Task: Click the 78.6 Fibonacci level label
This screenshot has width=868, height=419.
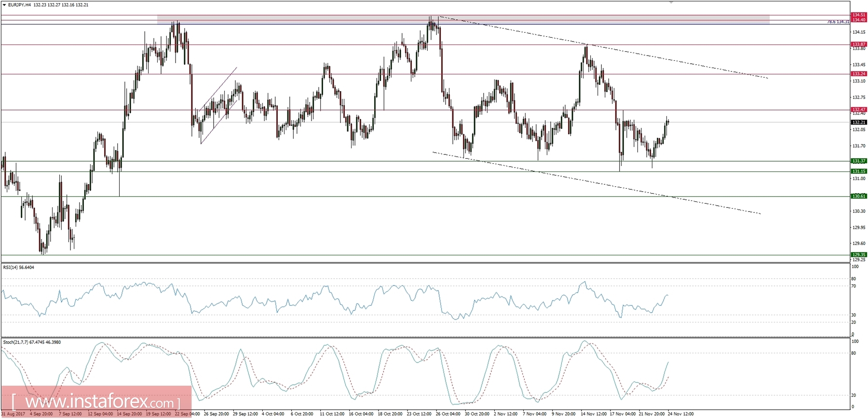Action: [838, 22]
